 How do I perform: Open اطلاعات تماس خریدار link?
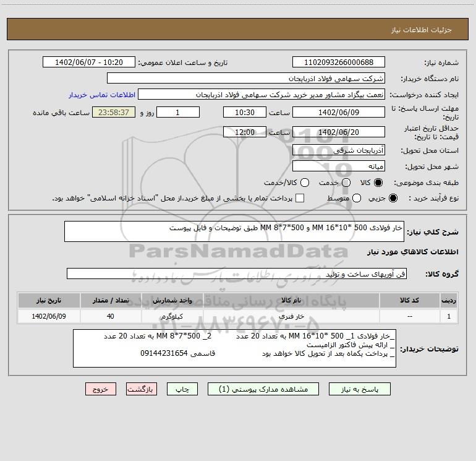(102, 95)
